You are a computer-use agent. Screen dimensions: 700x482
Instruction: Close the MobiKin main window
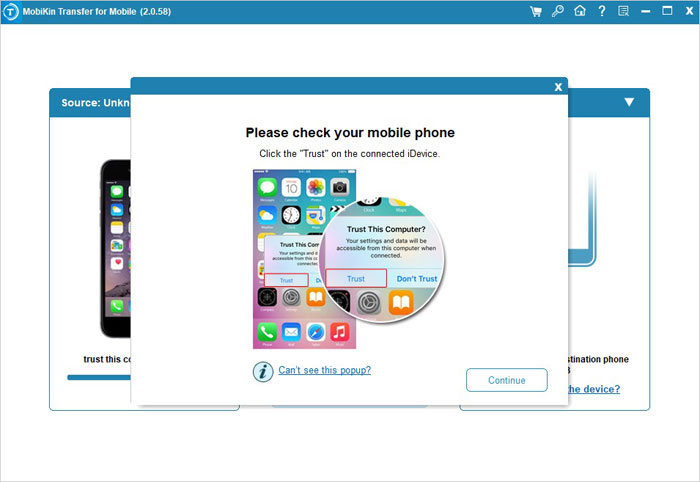click(x=689, y=11)
